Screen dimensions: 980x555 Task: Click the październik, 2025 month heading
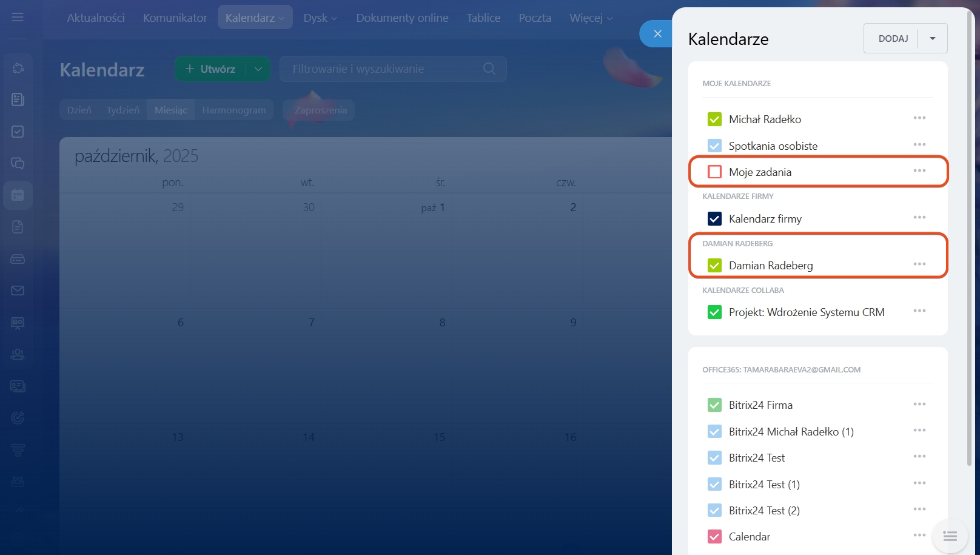136,156
